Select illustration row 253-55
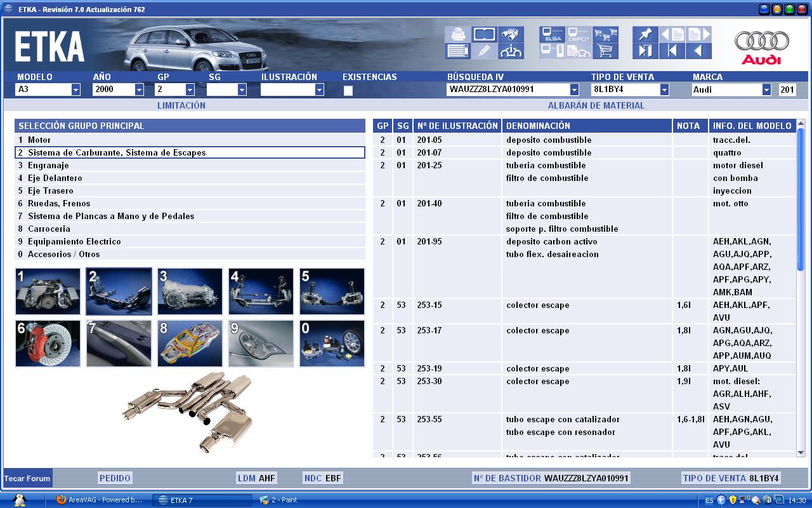Image resolution: width=812 pixels, height=508 pixels. click(x=584, y=432)
